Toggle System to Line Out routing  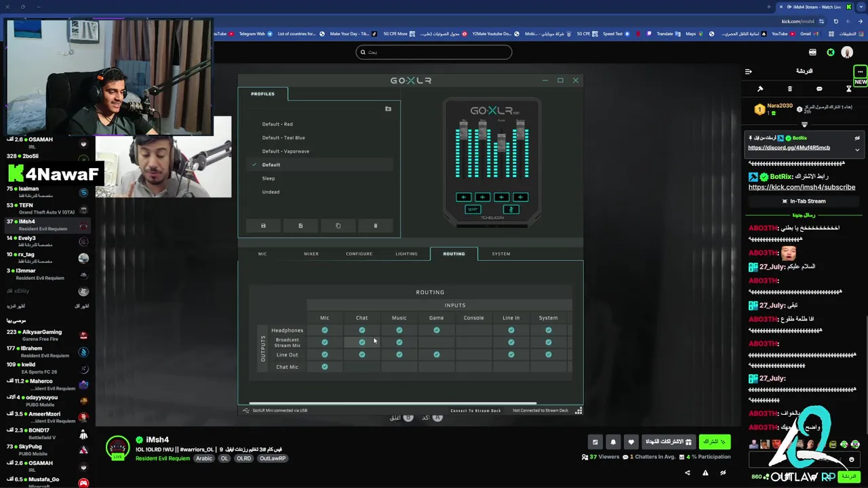click(x=549, y=354)
